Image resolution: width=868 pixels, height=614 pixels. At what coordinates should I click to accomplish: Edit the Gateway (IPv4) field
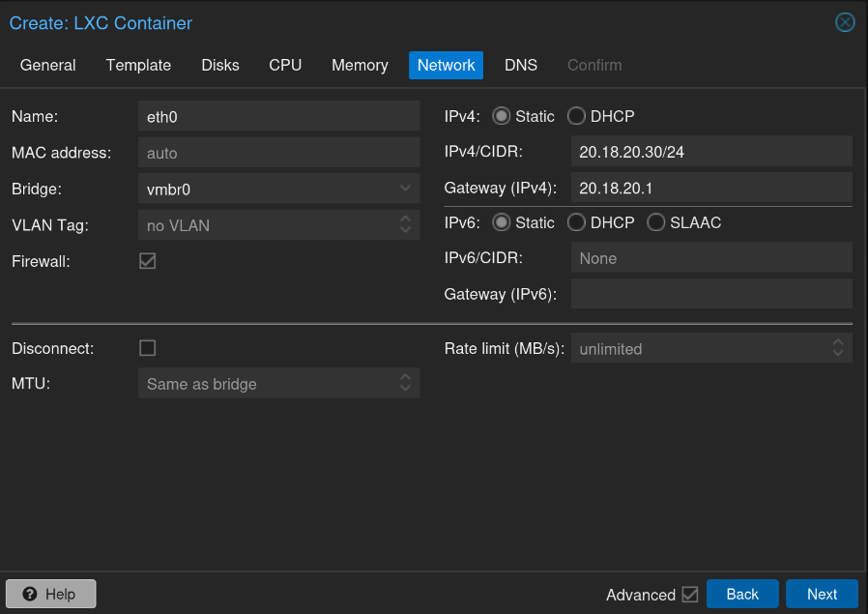(x=711, y=188)
